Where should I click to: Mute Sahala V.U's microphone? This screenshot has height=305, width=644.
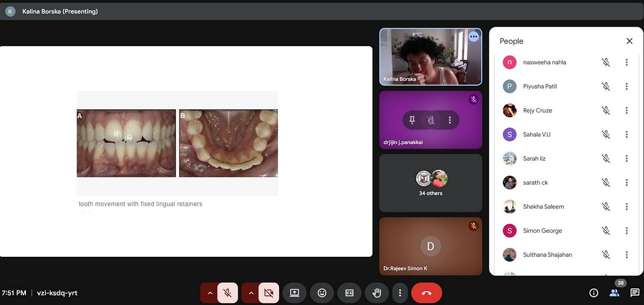tap(606, 134)
